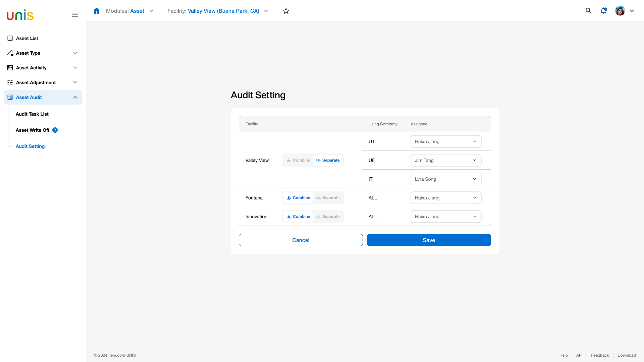
Task: Open IT assignee Lyra Song dropdown
Action: pyautogui.click(x=446, y=179)
